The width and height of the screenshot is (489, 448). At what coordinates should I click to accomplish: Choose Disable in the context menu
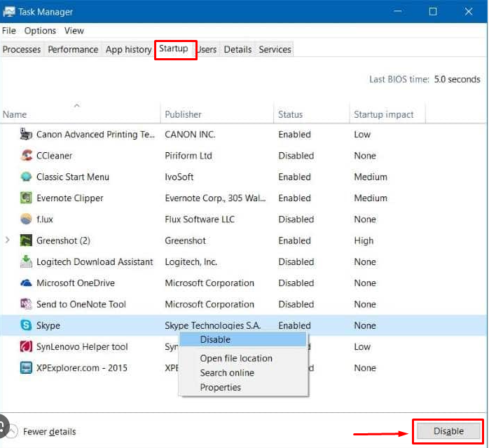point(215,339)
